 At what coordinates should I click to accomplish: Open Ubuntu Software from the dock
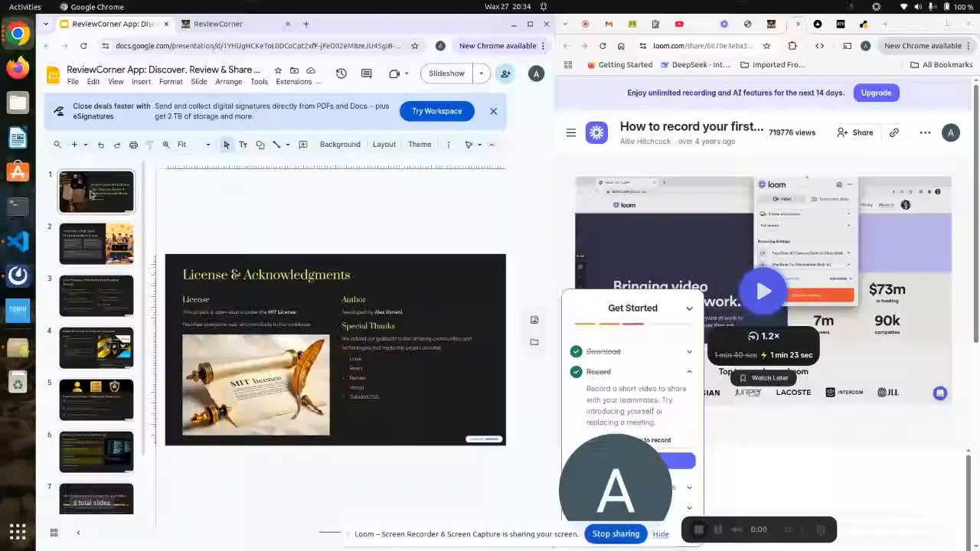(x=18, y=172)
